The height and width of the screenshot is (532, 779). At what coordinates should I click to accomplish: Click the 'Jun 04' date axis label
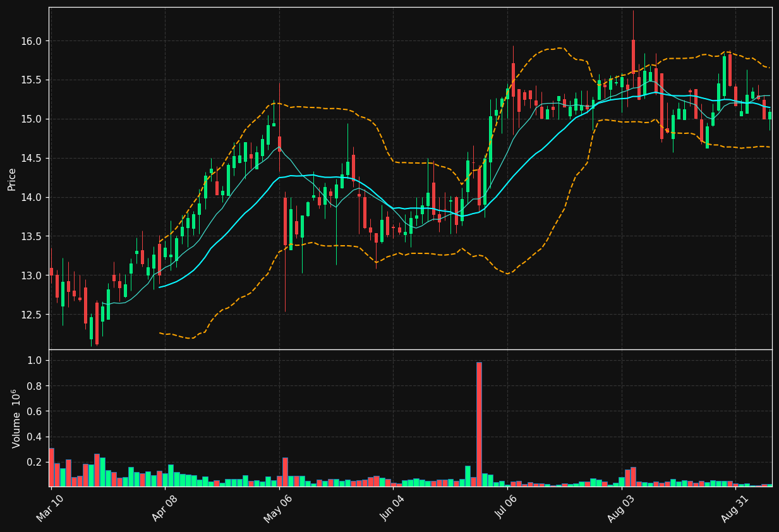tap(392, 509)
